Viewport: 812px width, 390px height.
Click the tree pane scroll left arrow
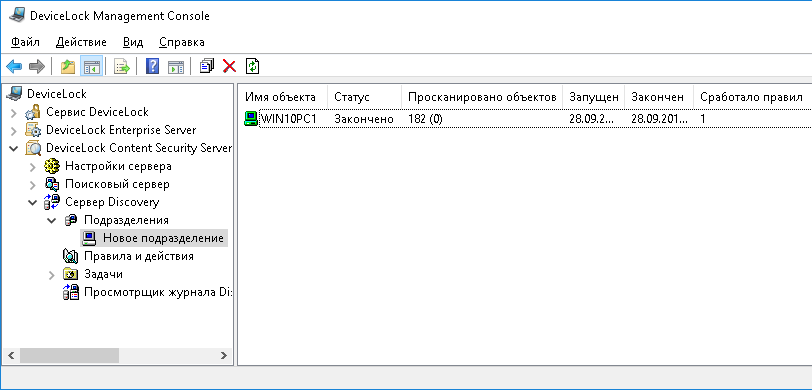[x=11, y=355]
